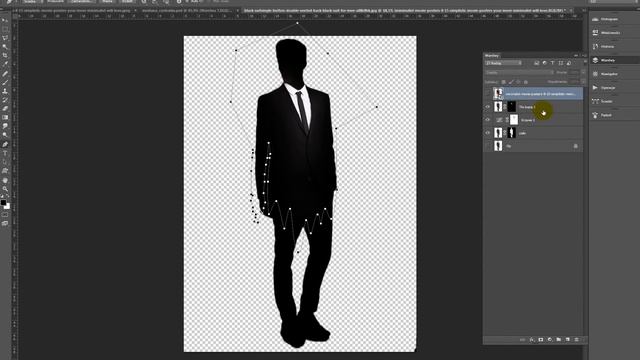The image size is (640, 360).
Task: Open the layer opacity slider arrow
Action: [x=582, y=72]
